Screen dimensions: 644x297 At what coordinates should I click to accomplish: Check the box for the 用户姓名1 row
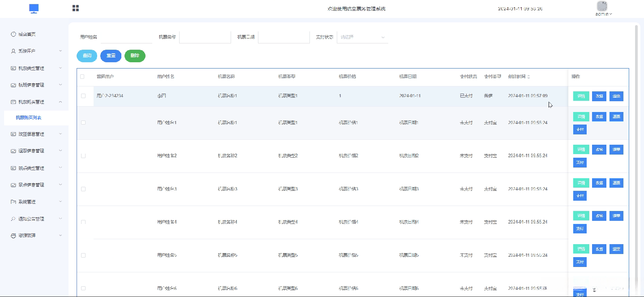(83, 122)
